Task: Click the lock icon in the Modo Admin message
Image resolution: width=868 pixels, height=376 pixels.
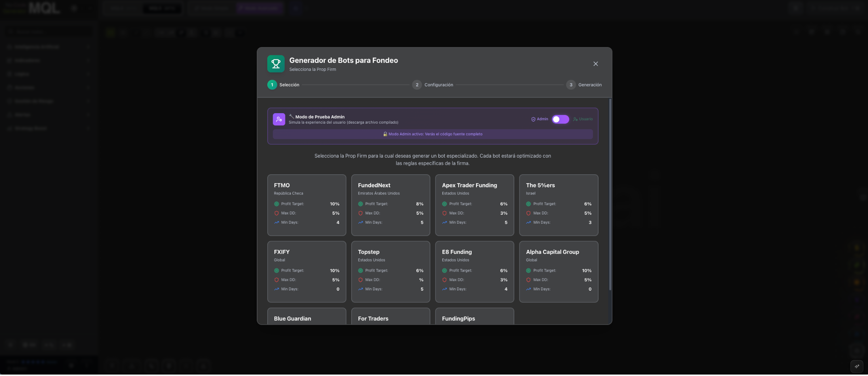Action: tap(385, 134)
